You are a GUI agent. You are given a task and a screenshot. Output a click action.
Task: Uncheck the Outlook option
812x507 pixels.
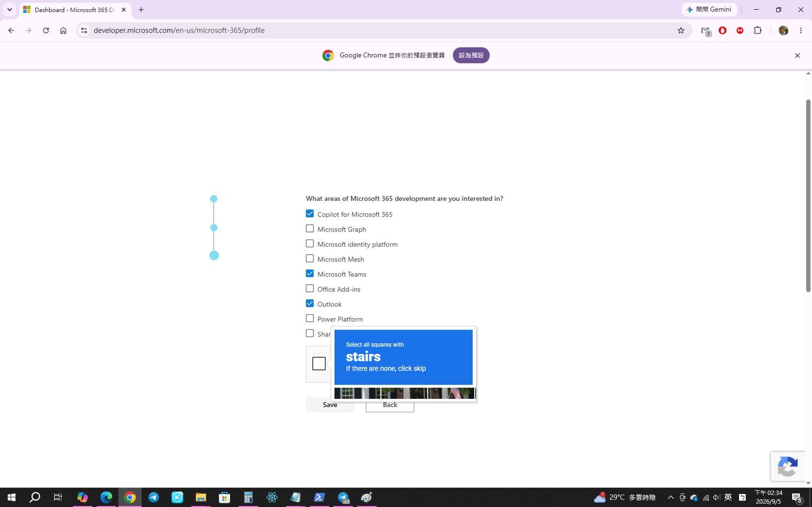(310, 304)
